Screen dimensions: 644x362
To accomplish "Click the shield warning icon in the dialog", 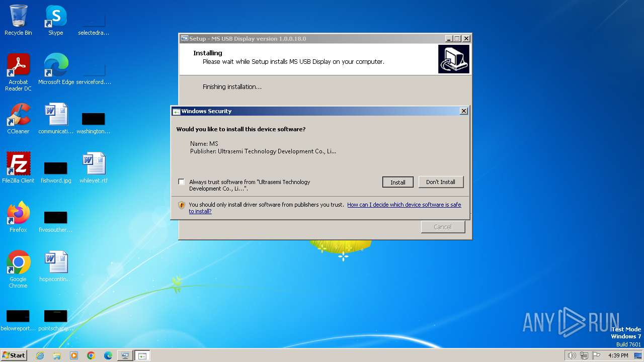I will [182, 205].
